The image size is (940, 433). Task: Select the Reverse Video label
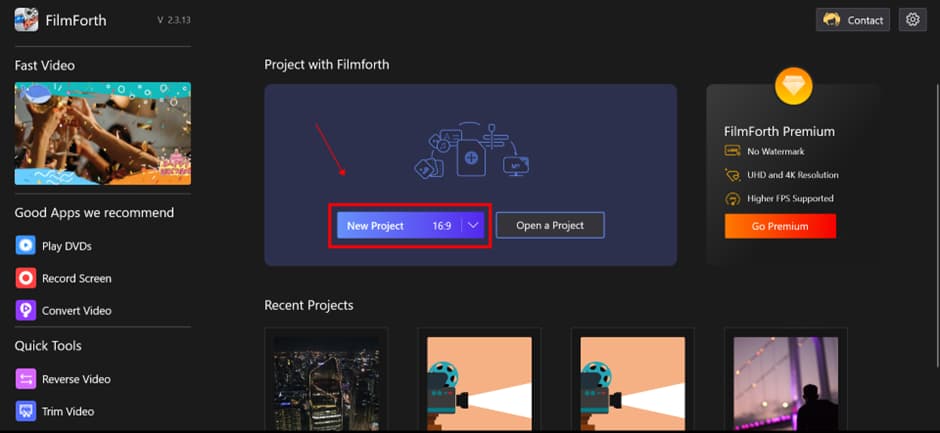[76, 379]
